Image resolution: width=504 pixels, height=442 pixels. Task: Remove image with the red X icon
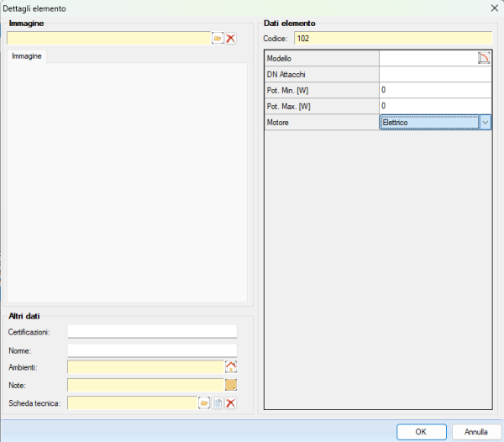231,39
